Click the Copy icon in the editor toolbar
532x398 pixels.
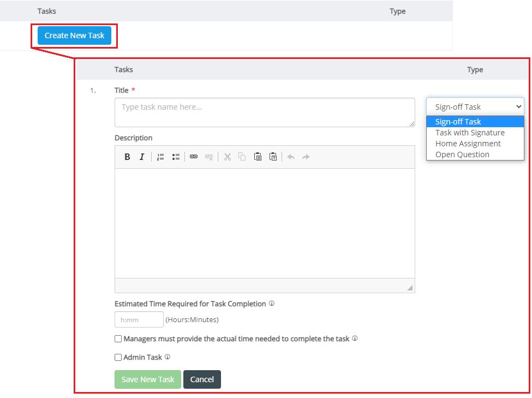tap(242, 157)
